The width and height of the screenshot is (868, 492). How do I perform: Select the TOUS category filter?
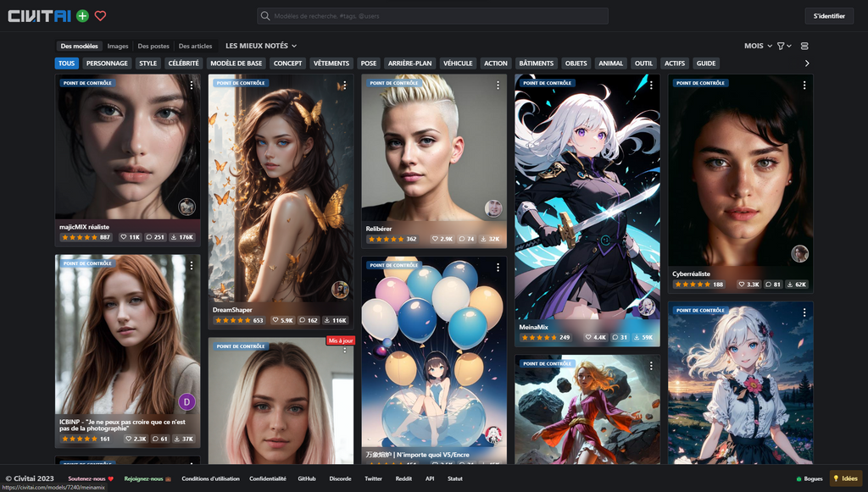tap(66, 64)
